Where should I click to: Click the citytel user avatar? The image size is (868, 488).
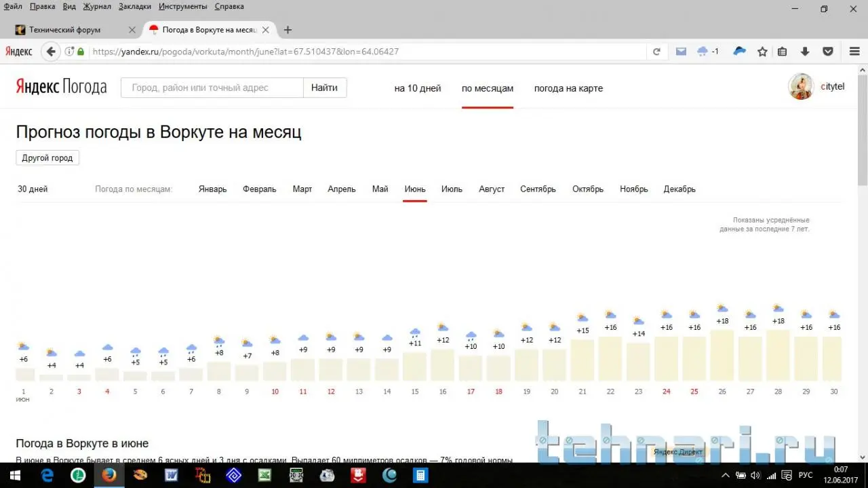[801, 87]
